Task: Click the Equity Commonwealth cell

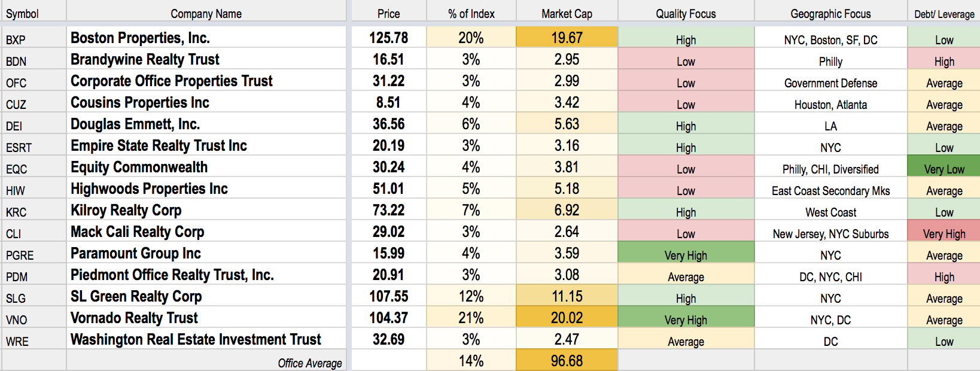Action: pos(206,166)
